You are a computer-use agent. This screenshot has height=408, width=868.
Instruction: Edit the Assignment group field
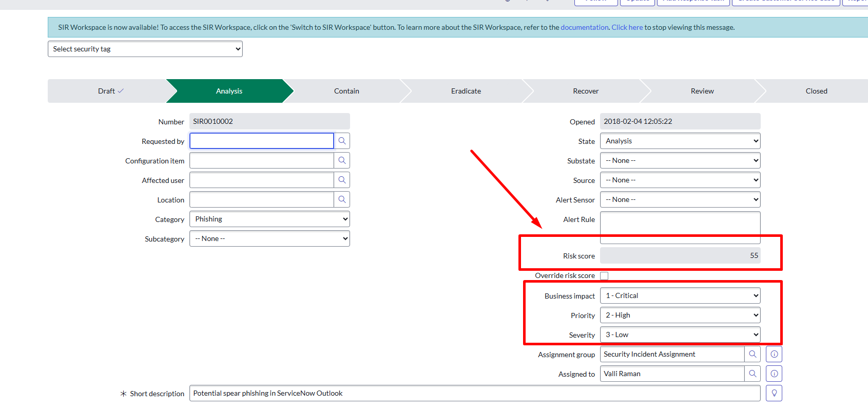pyautogui.click(x=672, y=354)
